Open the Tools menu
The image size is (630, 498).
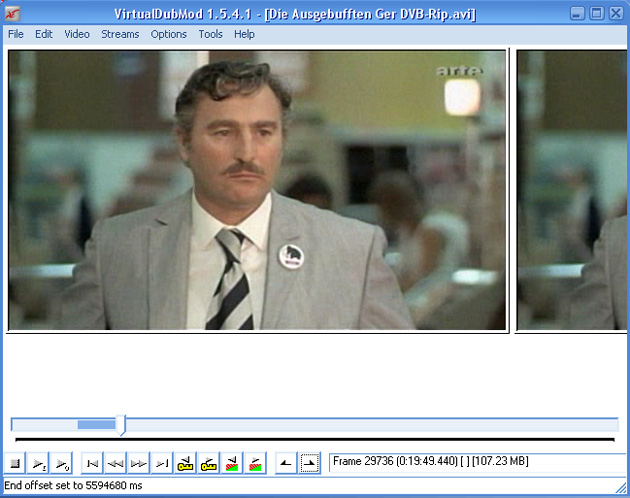pyautogui.click(x=210, y=34)
